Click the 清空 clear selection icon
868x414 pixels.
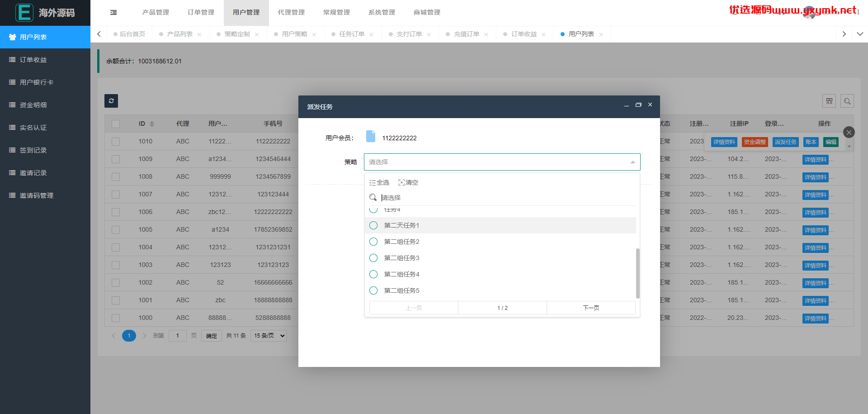coord(401,183)
